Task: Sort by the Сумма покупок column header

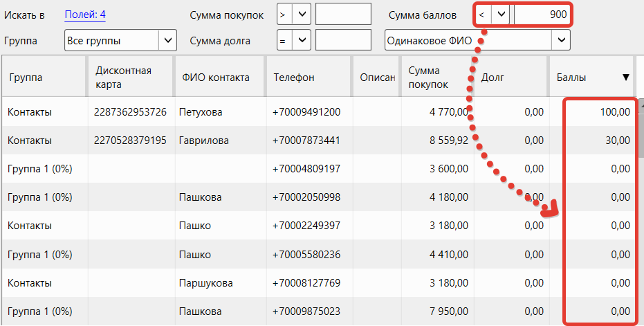Action: tap(437, 78)
